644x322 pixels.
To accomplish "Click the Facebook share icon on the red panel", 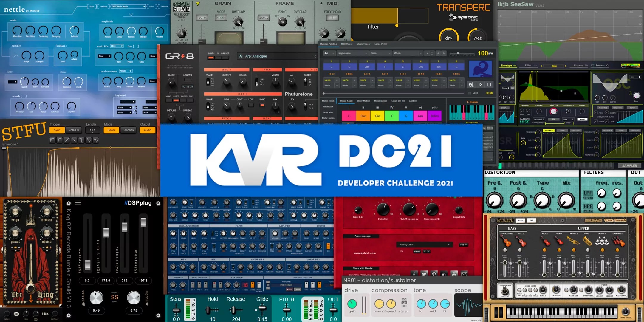I will (x=414, y=274).
